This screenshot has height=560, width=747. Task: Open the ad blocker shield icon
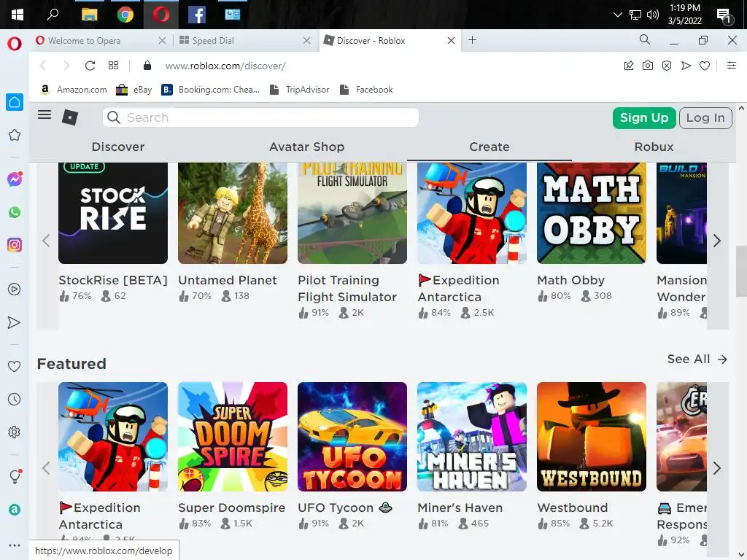[667, 66]
